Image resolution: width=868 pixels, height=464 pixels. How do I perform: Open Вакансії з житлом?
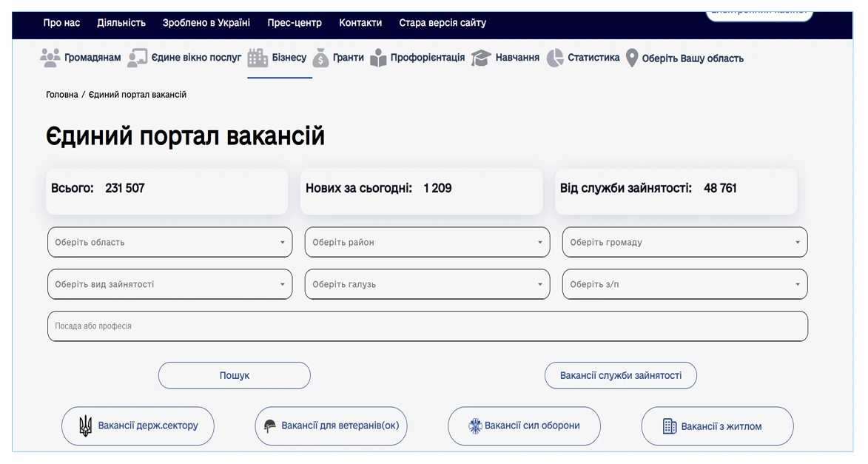[x=718, y=426]
